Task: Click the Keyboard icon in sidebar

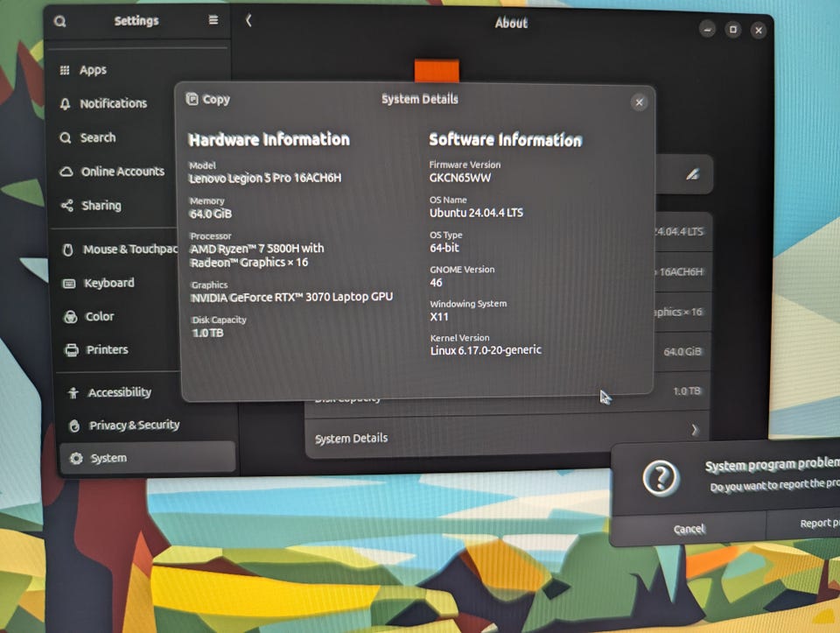Action: (x=69, y=284)
